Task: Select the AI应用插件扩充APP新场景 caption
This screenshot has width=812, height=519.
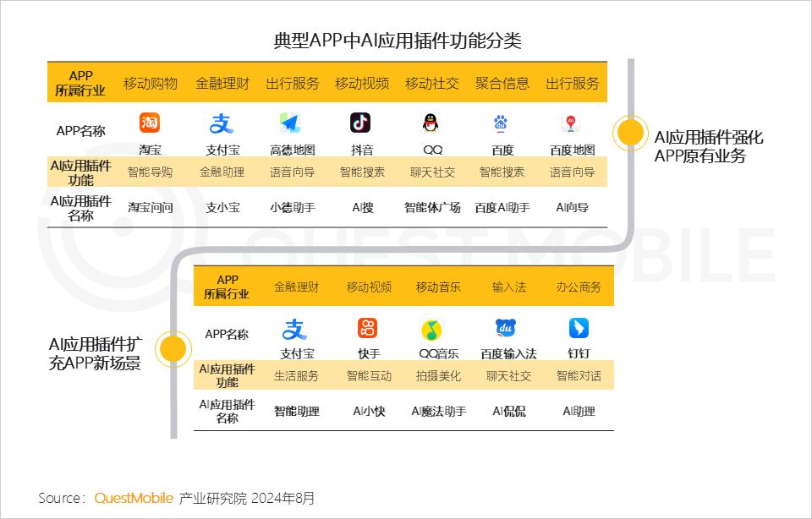Action: pyautogui.click(x=96, y=353)
